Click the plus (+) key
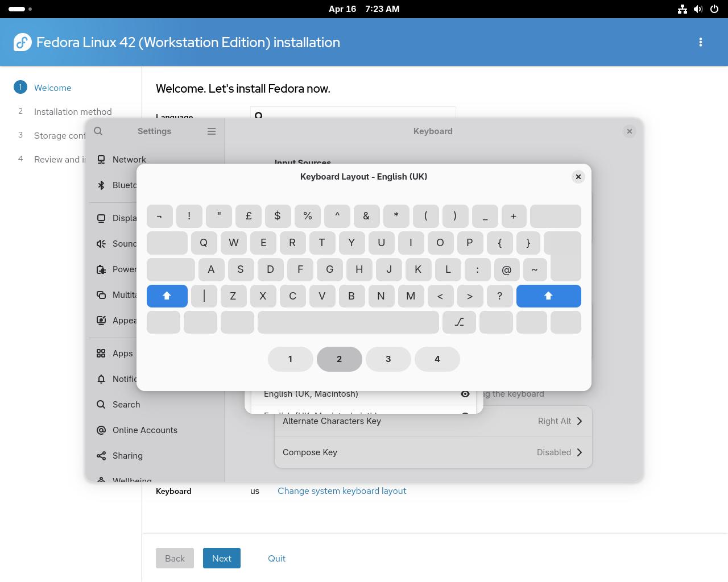The image size is (728, 582). [x=514, y=216]
